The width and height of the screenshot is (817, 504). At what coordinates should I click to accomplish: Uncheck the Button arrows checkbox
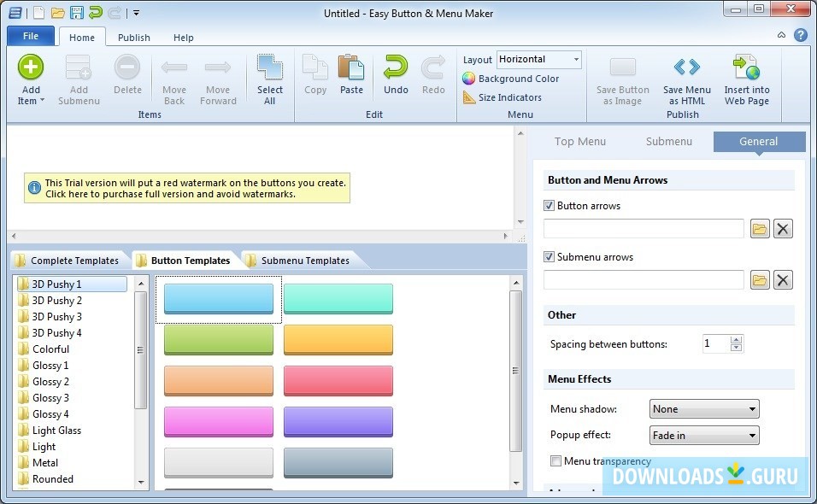pos(549,206)
